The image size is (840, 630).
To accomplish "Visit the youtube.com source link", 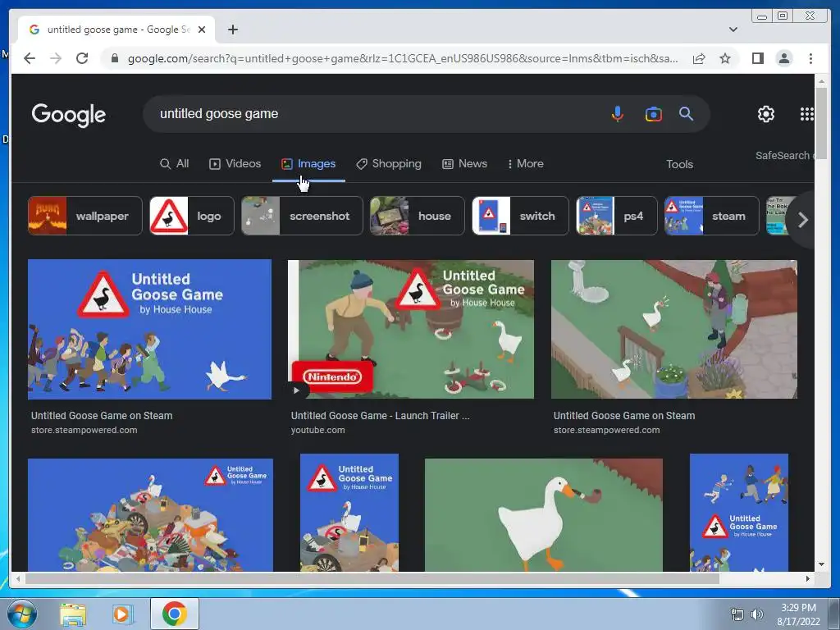I will tap(317, 430).
